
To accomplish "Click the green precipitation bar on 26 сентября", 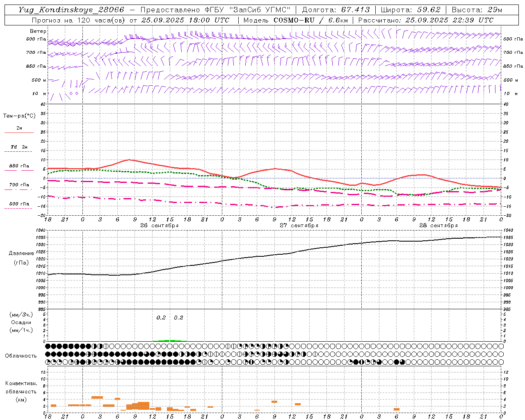I will [170, 340].
